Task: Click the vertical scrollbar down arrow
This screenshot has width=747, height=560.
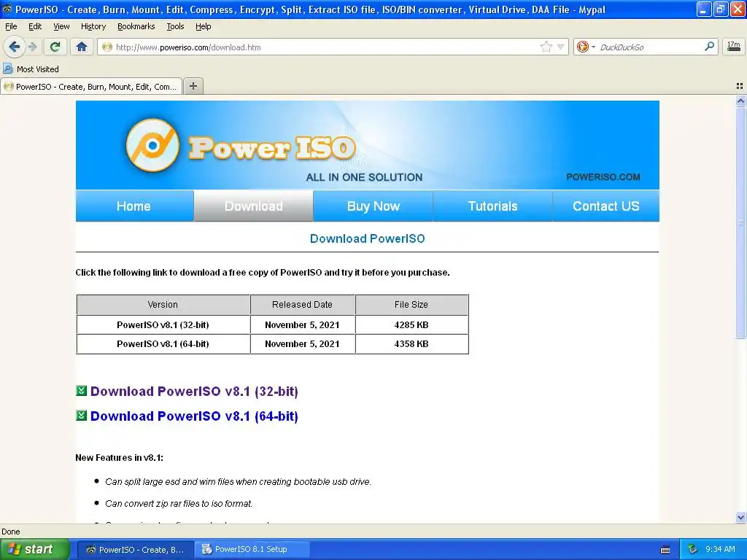Action: tap(740, 518)
